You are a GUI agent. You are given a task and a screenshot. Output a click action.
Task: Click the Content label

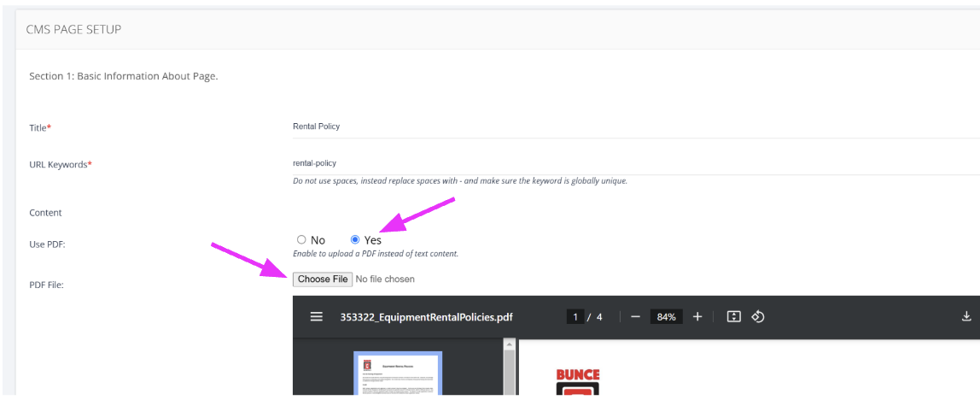point(45,213)
